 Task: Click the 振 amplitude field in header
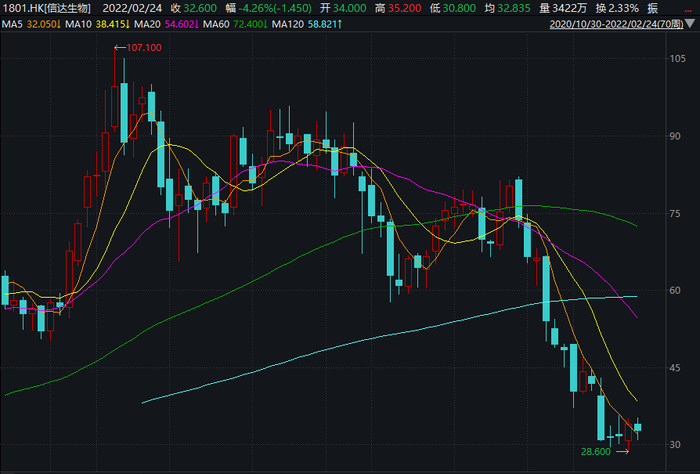(x=653, y=8)
